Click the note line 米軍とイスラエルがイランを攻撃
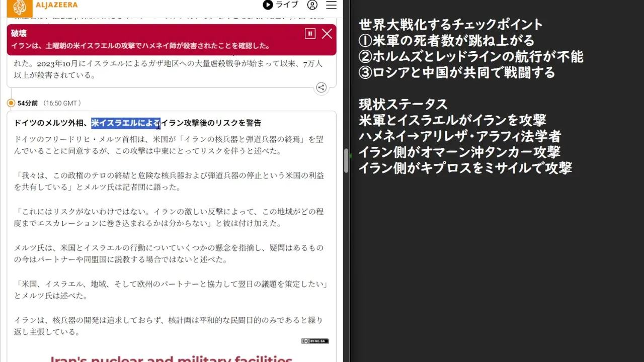This screenshot has width=644, height=362. tap(452, 121)
